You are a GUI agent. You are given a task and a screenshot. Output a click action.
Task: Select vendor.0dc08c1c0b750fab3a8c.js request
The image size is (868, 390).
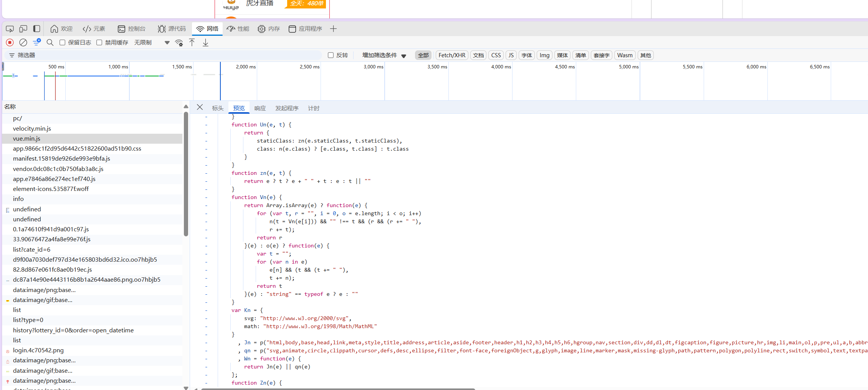coord(92,169)
